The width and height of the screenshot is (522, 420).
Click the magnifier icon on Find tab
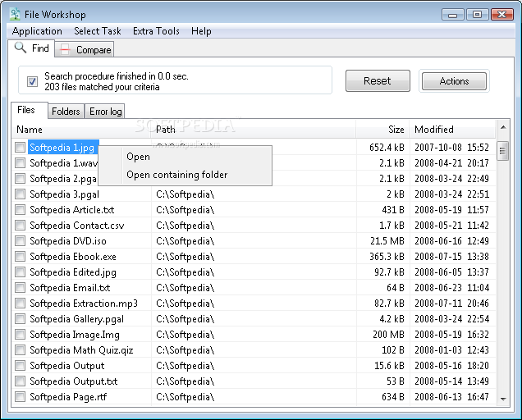[21, 48]
